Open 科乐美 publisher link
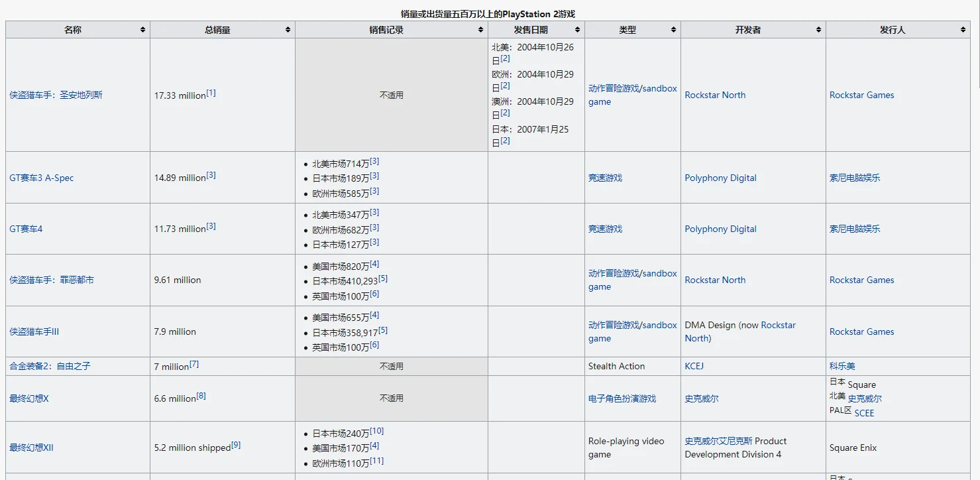The width and height of the screenshot is (980, 480). 842,366
